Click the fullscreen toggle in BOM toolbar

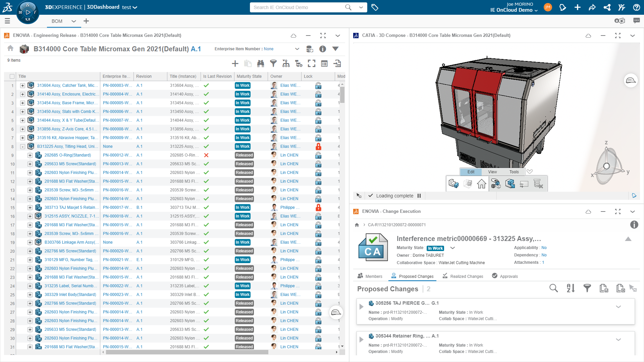tap(312, 64)
